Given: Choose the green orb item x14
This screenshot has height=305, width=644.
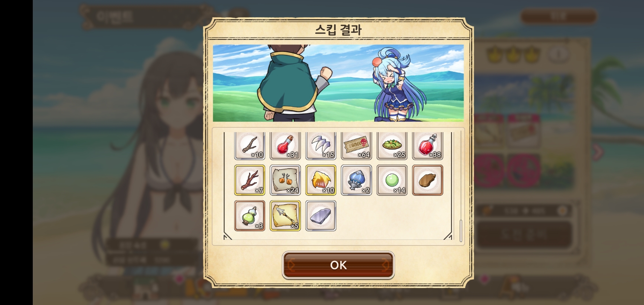Looking at the screenshot, I should [x=392, y=180].
